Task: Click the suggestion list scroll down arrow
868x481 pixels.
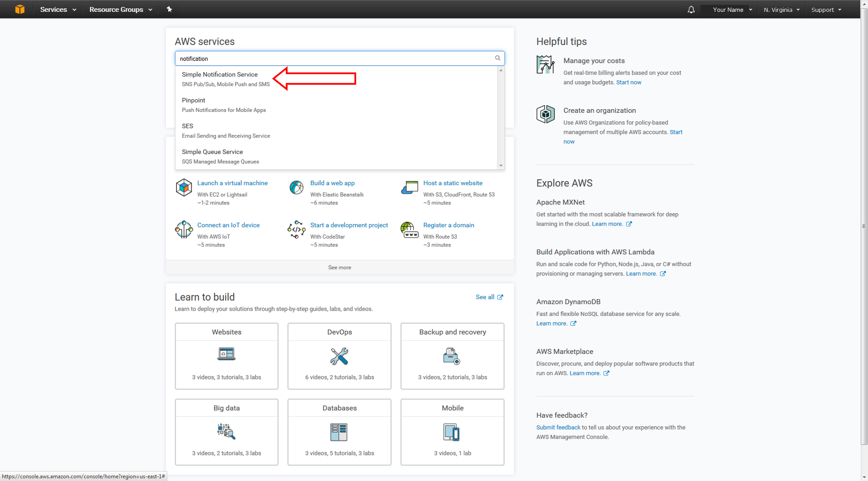Action: [501, 166]
